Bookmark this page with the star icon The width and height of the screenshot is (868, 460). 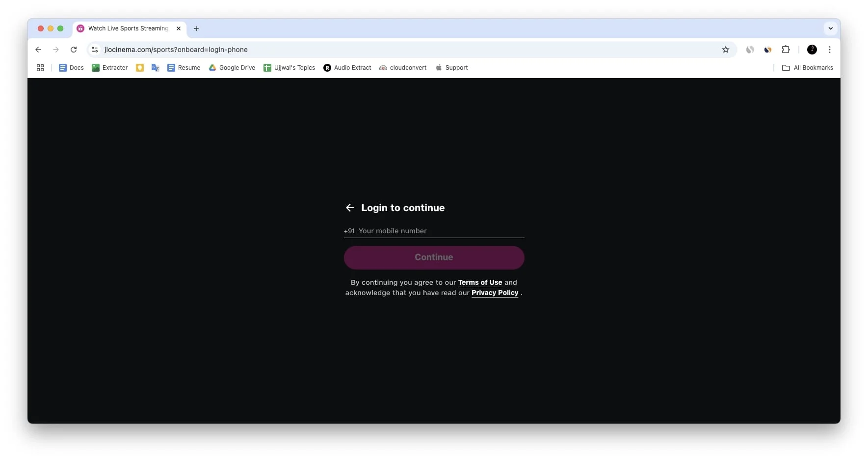725,50
